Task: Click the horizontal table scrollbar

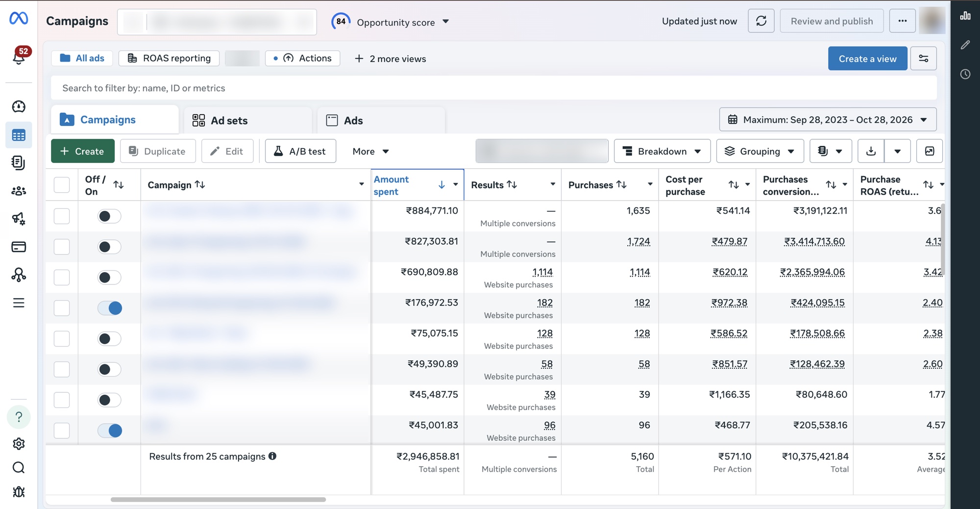Action: [218, 499]
